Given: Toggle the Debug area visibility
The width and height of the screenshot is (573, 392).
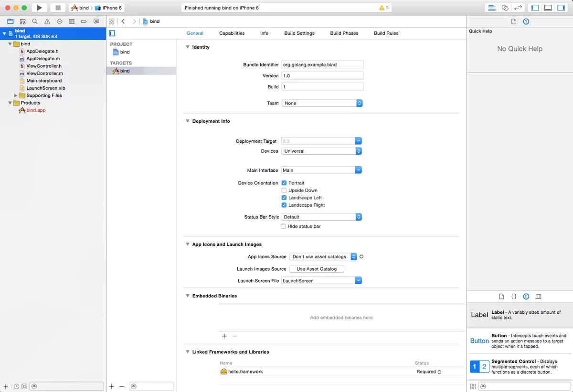Looking at the screenshot, I should click(x=548, y=8).
